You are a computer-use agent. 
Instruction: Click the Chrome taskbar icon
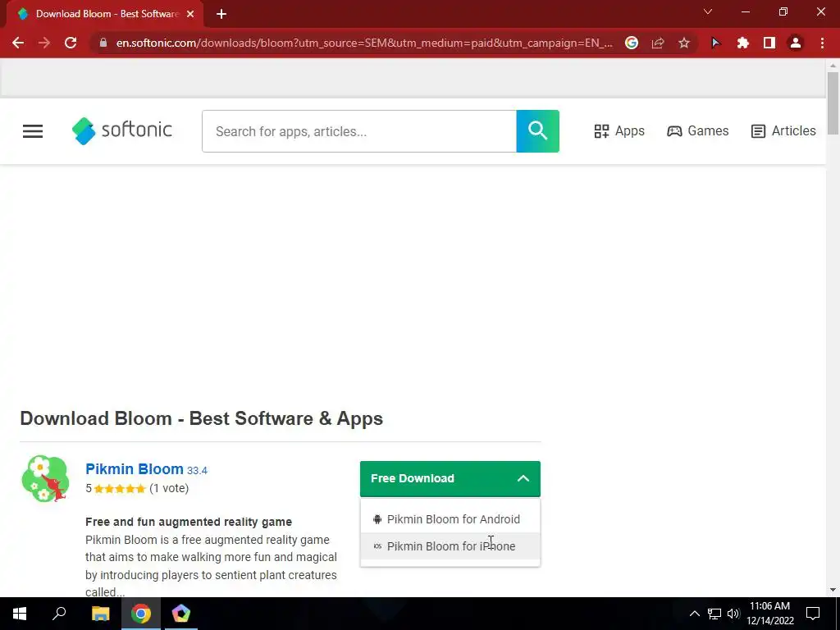click(x=141, y=614)
